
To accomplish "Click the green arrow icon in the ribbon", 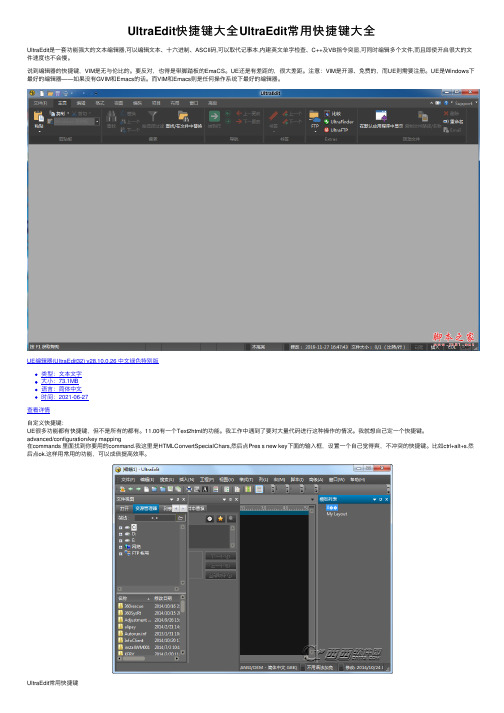I will pos(214,117).
